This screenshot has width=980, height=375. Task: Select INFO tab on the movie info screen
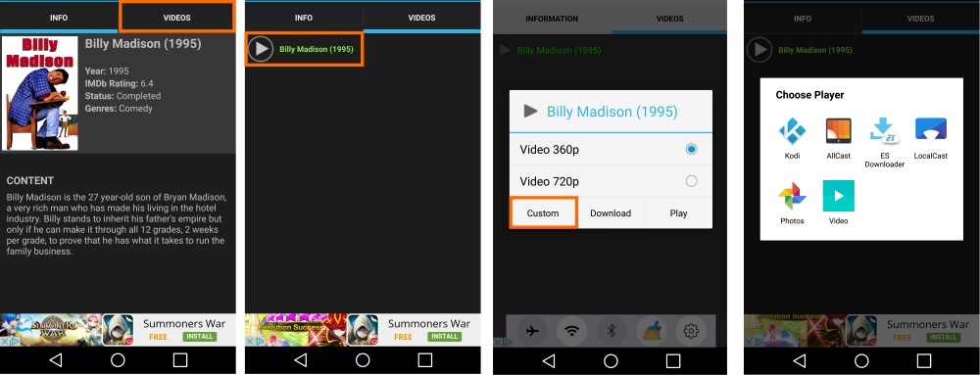[59, 18]
